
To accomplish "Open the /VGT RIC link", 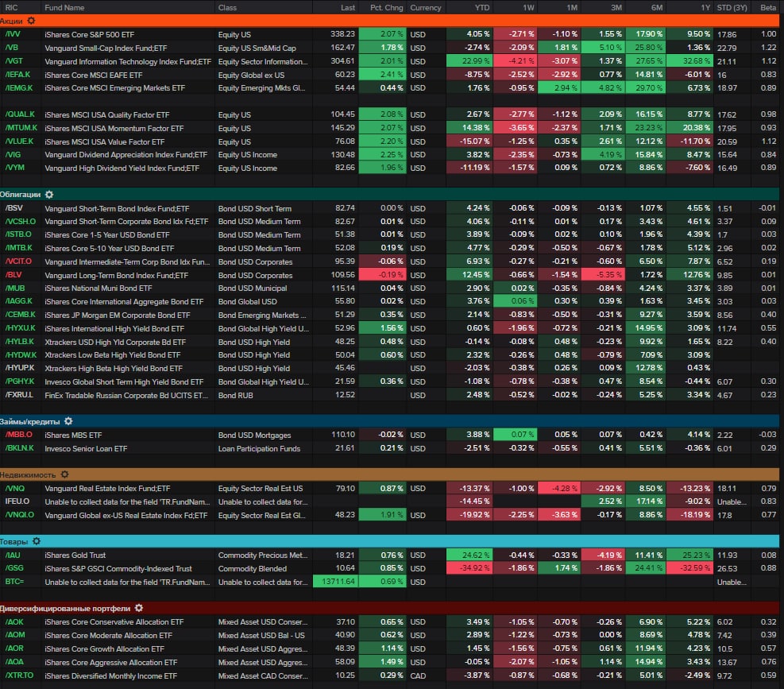I will [14, 61].
